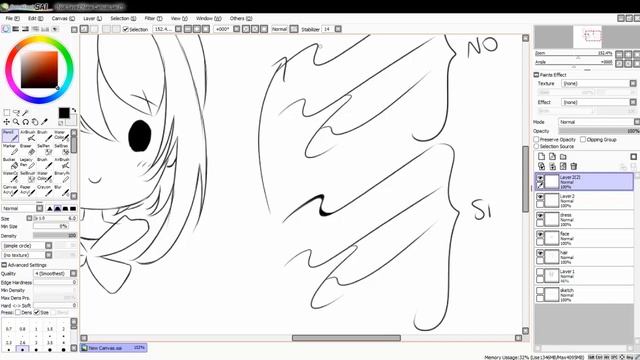This screenshot has width=640, height=360.
Task: Select the Hand pan tool
Action: click(35, 122)
